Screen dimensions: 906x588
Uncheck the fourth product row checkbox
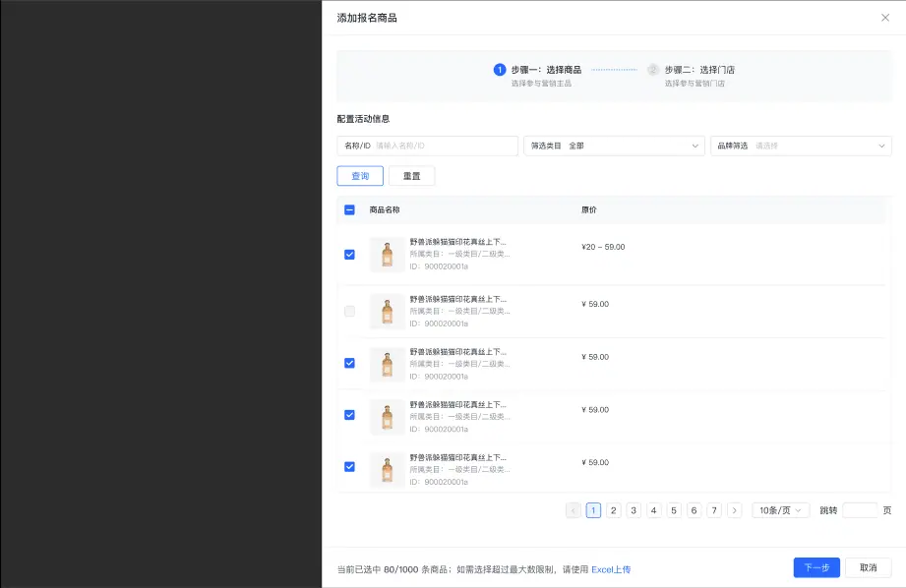[349, 415]
